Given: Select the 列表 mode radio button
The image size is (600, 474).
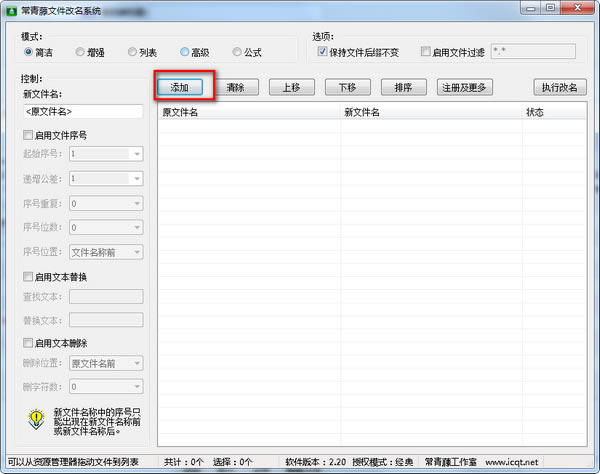Looking at the screenshot, I should point(132,52).
